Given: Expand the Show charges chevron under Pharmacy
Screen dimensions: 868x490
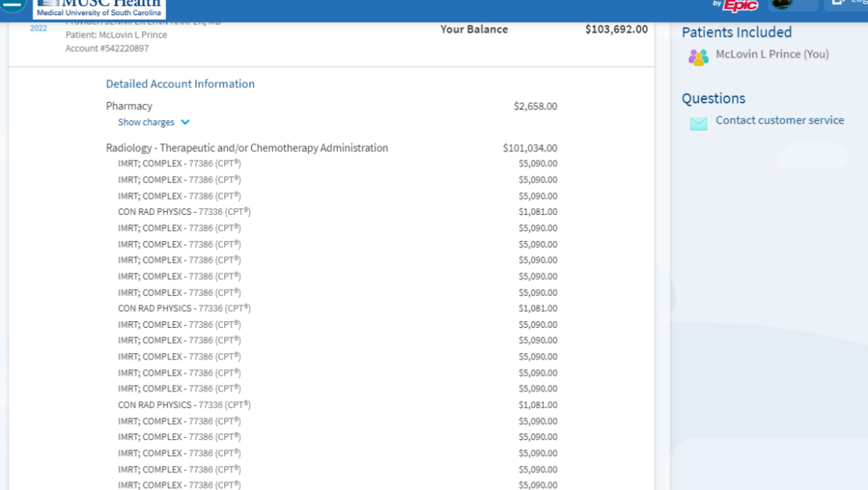Looking at the screenshot, I should [x=185, y=122].
